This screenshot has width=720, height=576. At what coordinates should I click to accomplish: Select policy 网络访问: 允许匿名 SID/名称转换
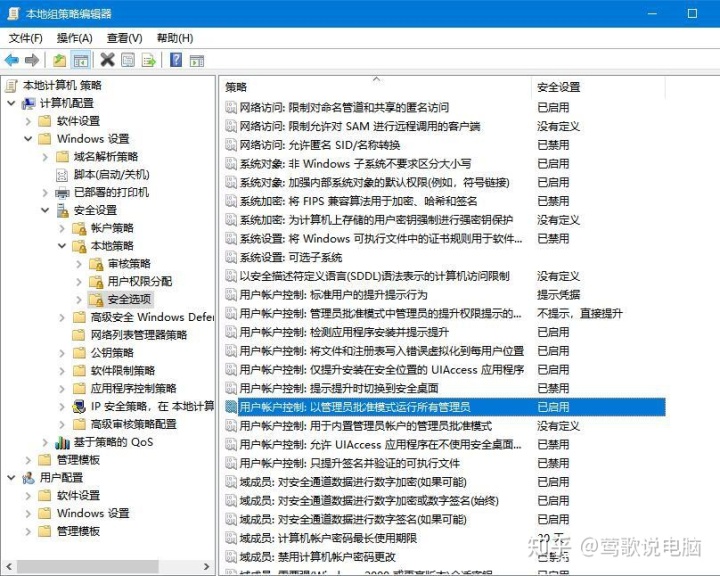click(320, 145)
